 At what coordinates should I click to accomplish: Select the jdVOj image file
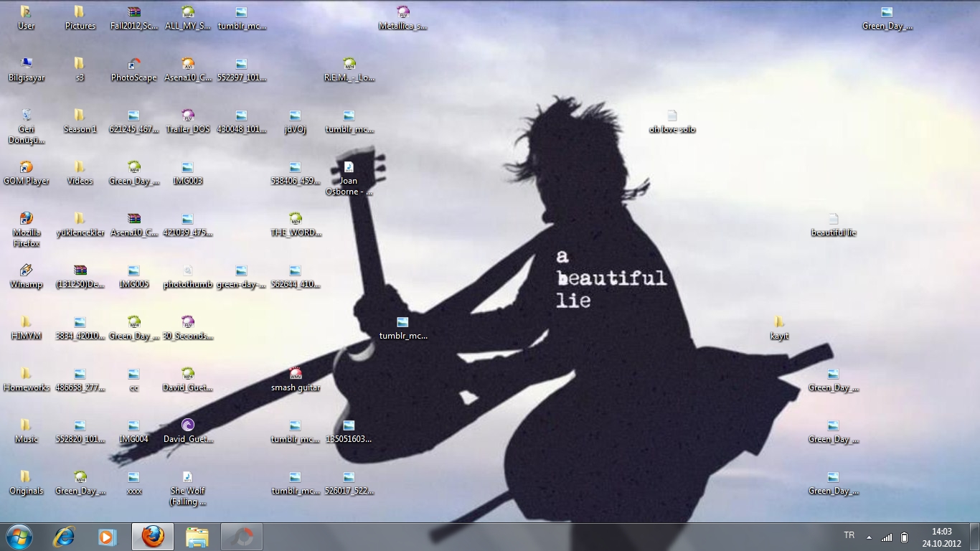[295, 121]
